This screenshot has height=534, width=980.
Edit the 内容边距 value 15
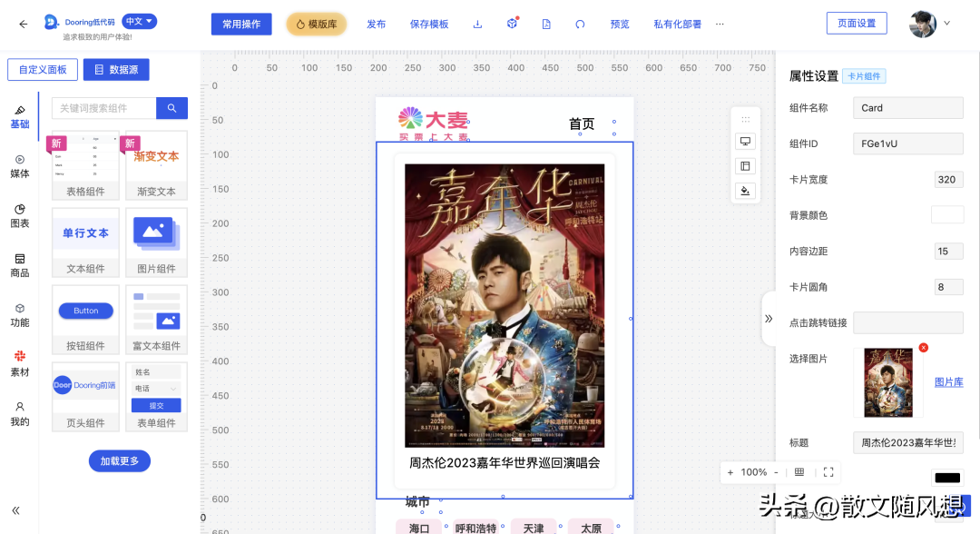point(949,251)
